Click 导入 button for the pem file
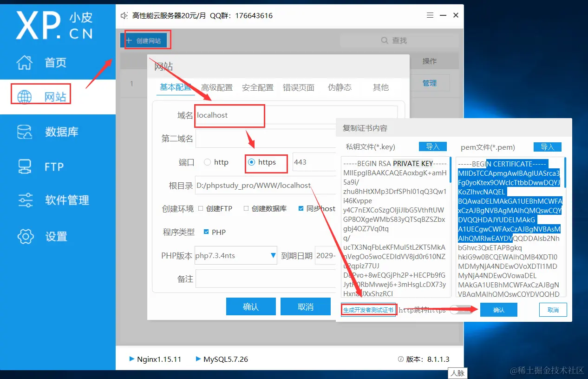588x379 pixels. point(548,147)
